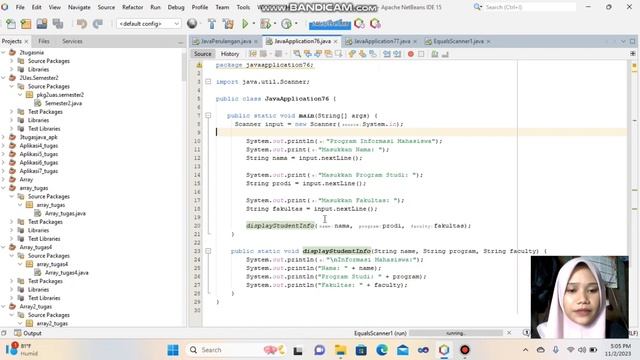The width and height of the screenshot is (640, 360).
Task: Click the Stop Macro Recording square icon
Action: (x=421, y=54)
